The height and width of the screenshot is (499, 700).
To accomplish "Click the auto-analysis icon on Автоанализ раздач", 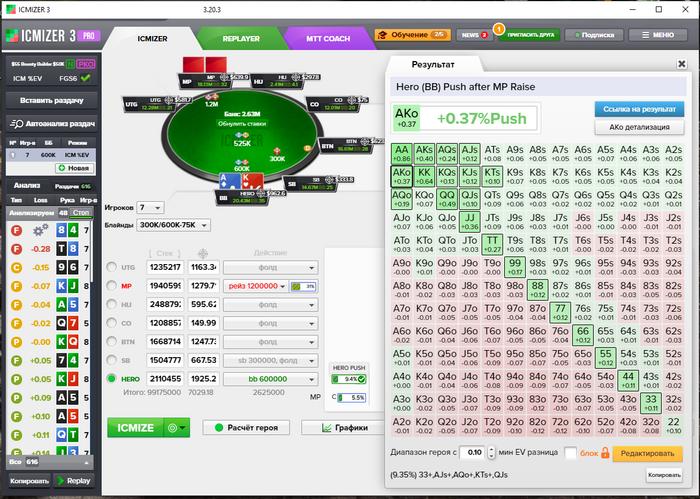I will [x=17, y=124].
